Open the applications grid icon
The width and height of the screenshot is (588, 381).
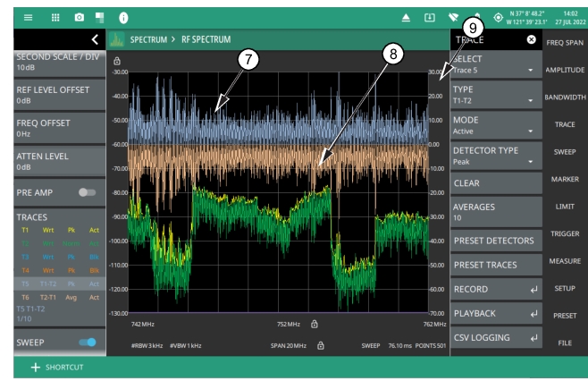click(54, 17)
